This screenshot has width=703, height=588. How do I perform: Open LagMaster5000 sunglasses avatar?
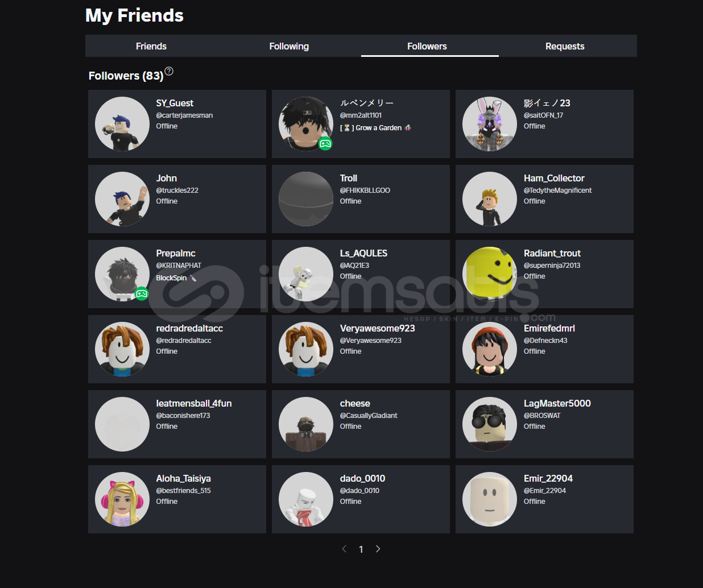pos(490,424)
